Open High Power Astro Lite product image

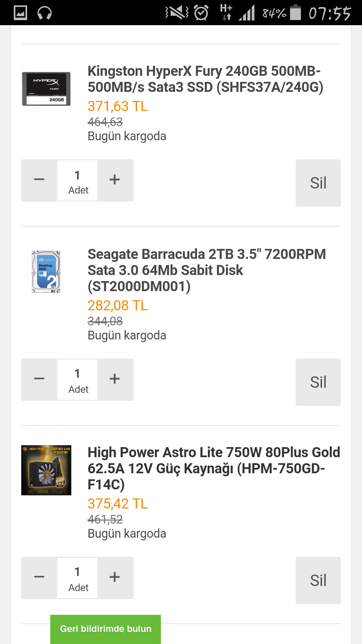coord(46,470)
